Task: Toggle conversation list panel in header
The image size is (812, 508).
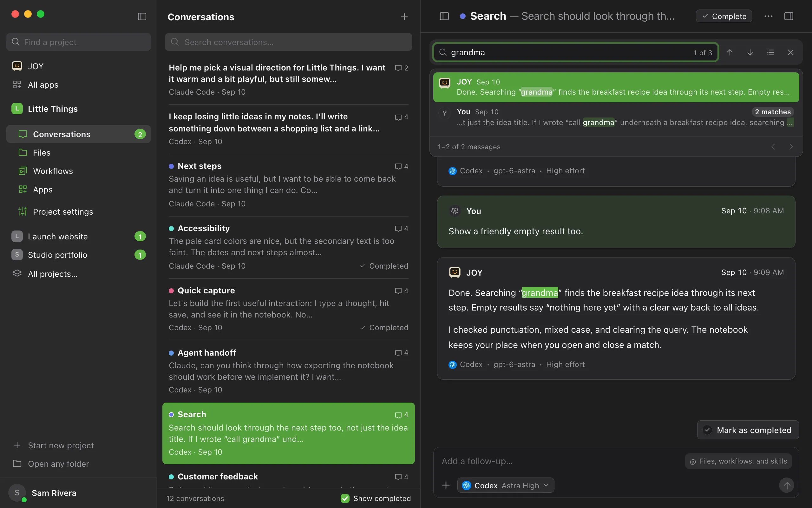Action: click(444, 16)
